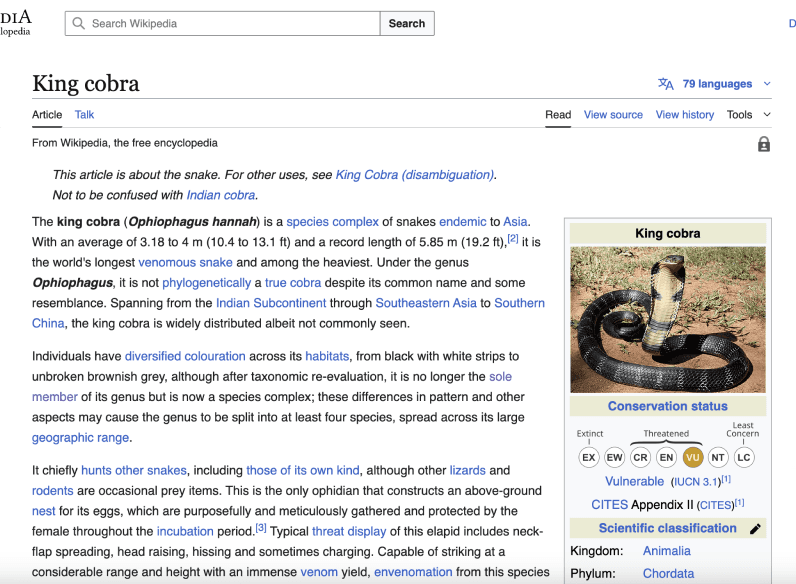The image size is (796, 584).
Task: Select the NT status circle
Action: click(718, 458)
